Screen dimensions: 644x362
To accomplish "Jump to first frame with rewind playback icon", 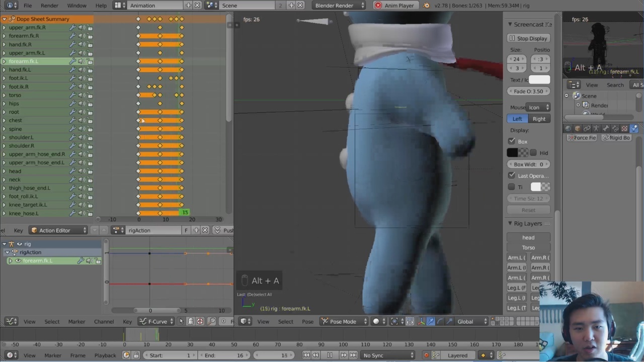I will 306,355.
